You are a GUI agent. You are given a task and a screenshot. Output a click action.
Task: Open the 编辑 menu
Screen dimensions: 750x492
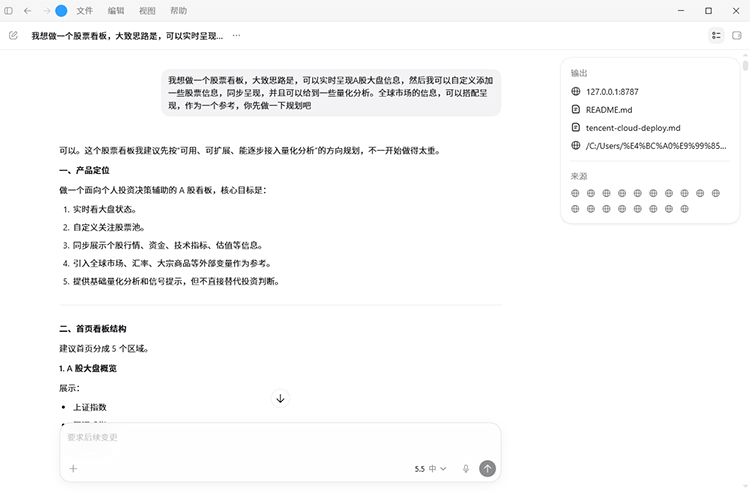point(116,11)
